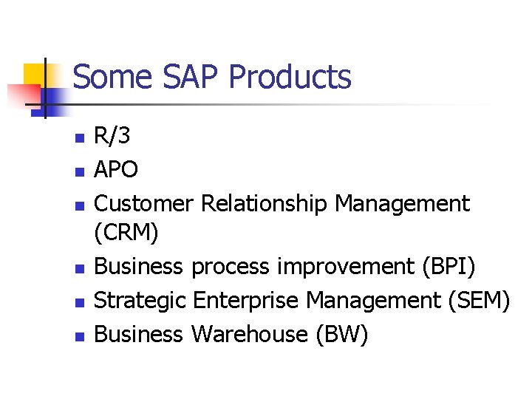Select the (BW) abbreviation
The image size is (532, 399).
click(x=341, y=335)
